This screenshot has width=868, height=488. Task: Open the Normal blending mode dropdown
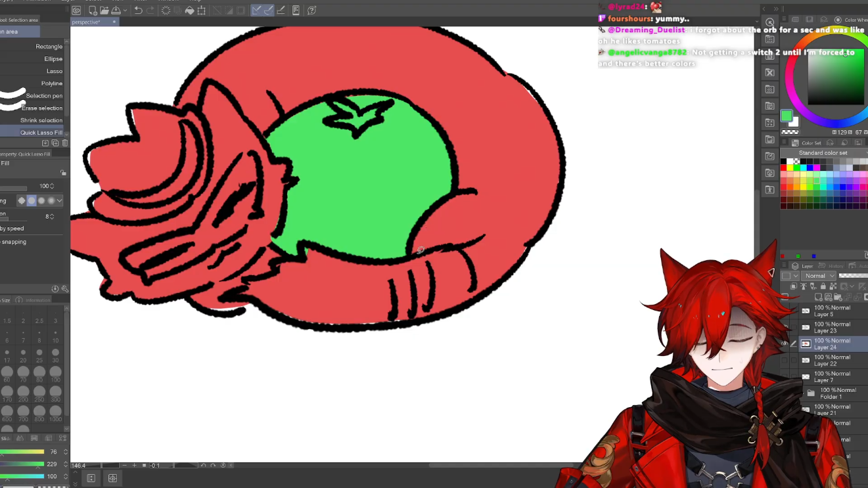tap(820, 276)
